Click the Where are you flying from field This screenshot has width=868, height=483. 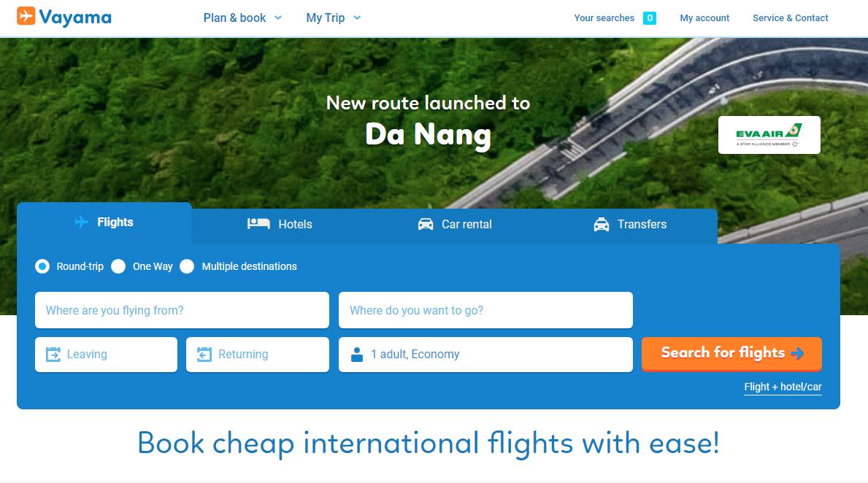pos(182,310)
